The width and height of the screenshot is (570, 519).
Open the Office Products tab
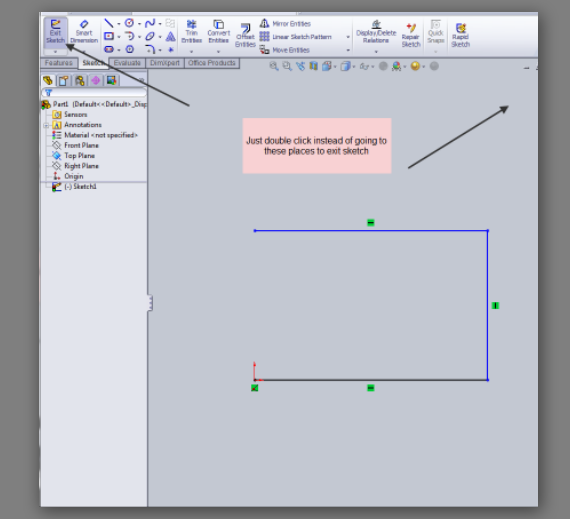tap(212, 63)
